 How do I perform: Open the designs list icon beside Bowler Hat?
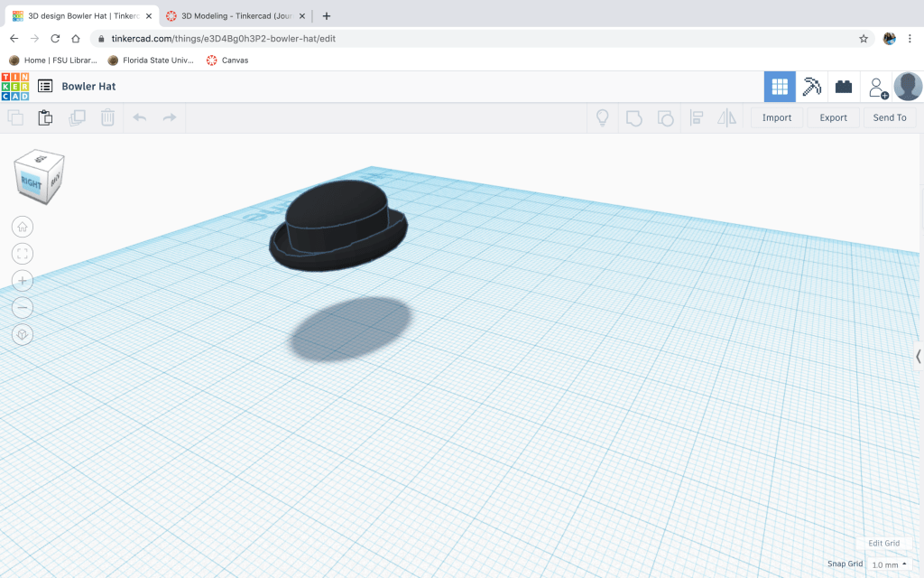tap(45, 86)
